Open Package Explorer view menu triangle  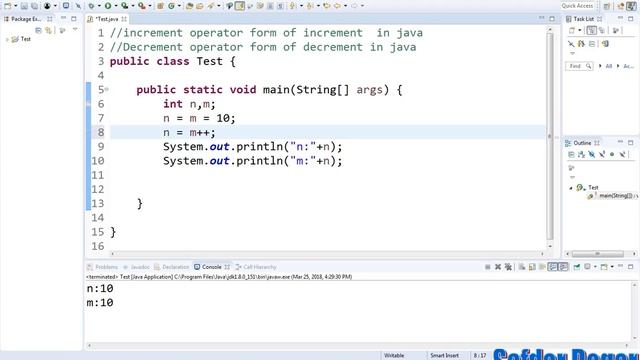click(x=75, y=30)
